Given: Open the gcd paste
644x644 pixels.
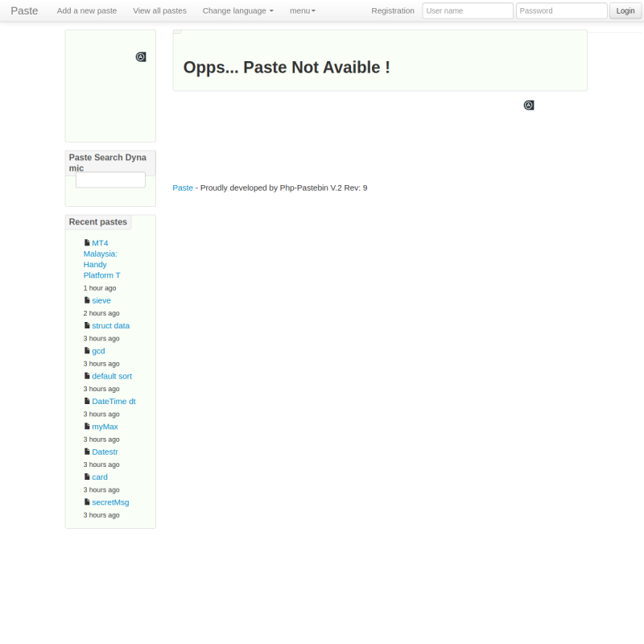Looking at the screenshot, I should 98,351.
